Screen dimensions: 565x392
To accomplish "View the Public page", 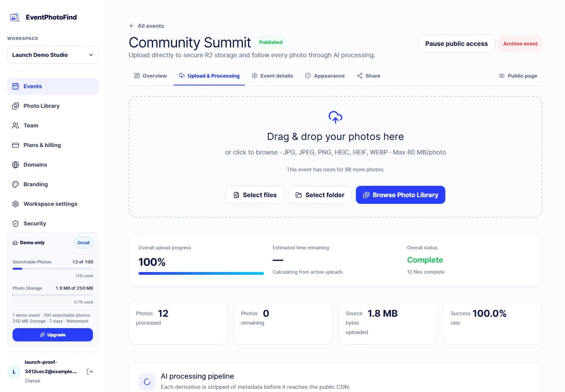I will pos(518,76).
